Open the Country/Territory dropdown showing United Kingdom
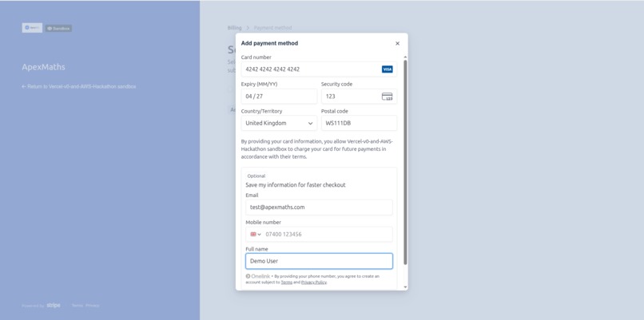Image resolution: width=644 pixels, height=320 pixels. pyautogui.click(x=279, y=123)
